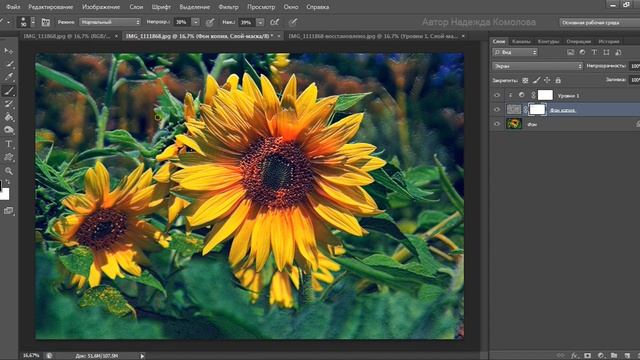
Task: Open the workspace switcher dropdown
Action: point(599,22)
